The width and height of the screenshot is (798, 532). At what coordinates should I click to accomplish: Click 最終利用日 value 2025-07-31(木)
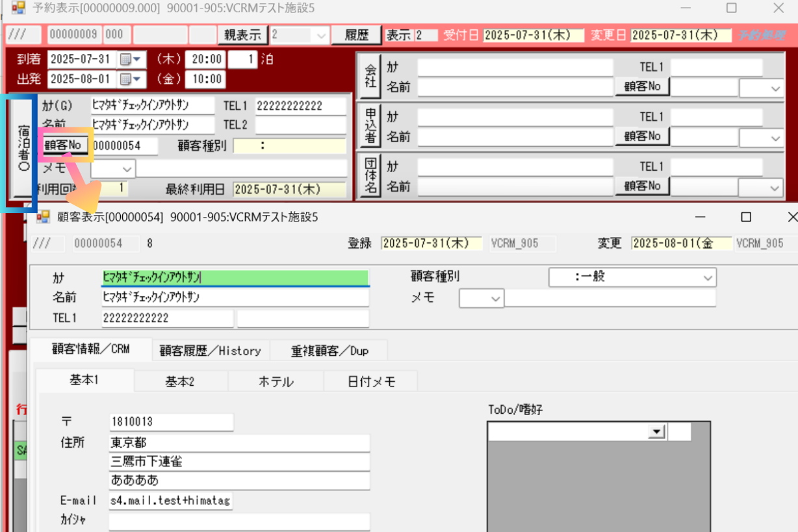289,190
